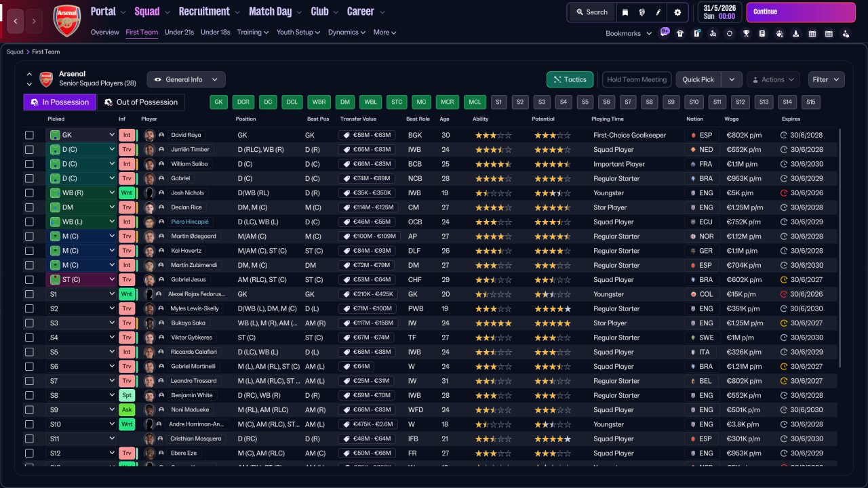Open the ST (C) dropdown for Gabriel Jesus
Viewport: 868px width, 488px height.
[x=81, y=280]
